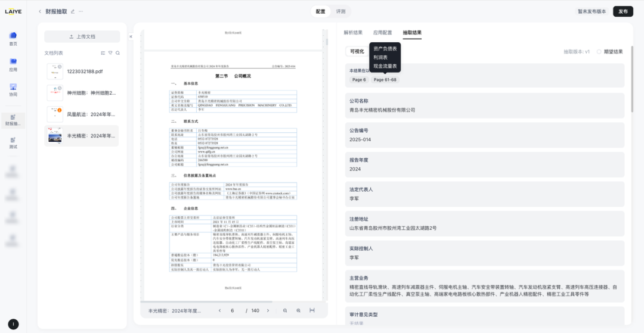Viewport: 644px width, 333px height.
Task: Click the 发布 publish button
Action: coord(623,11)
